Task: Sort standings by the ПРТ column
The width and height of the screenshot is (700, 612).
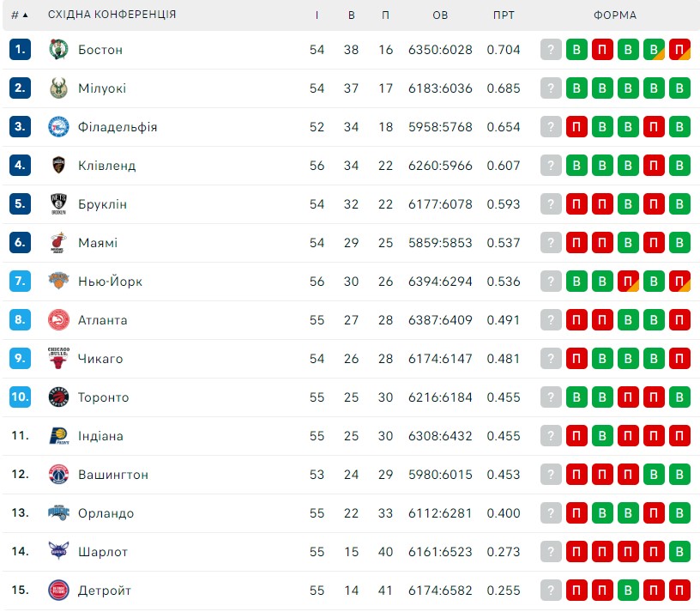Action: pos(504,15)
